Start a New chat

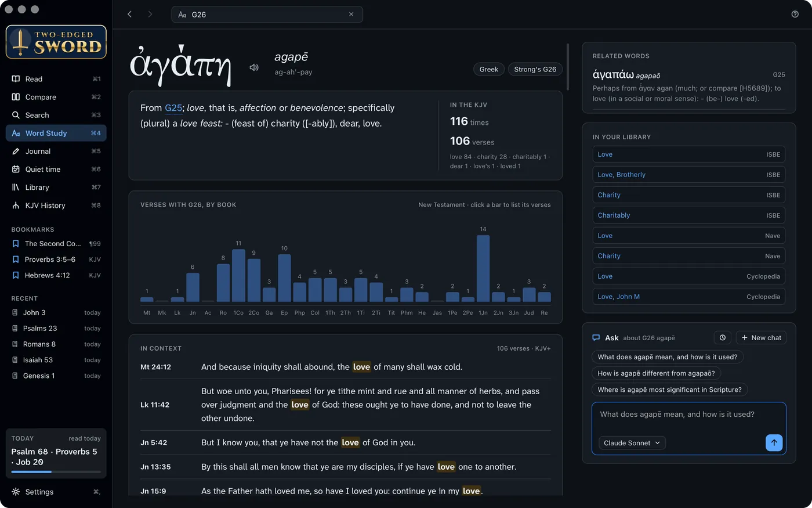pyautogui.click(x=761, y=337)
